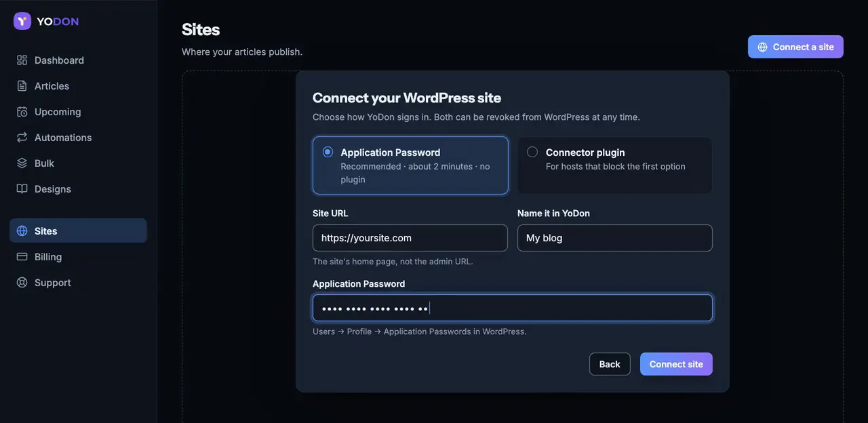868x423 pixels.
Task: Click the YODON brand name text
Action: [58, 21]
